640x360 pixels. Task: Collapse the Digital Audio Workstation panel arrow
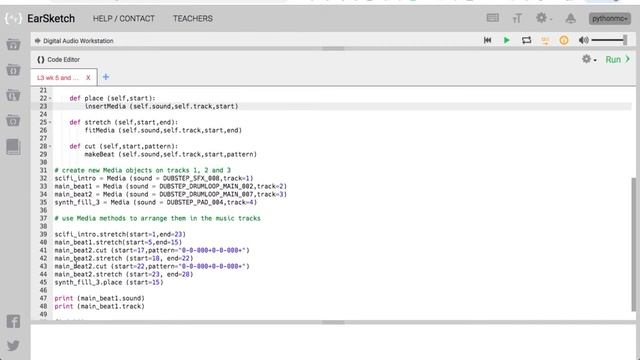pyautogui.click(x=38, y=41)
